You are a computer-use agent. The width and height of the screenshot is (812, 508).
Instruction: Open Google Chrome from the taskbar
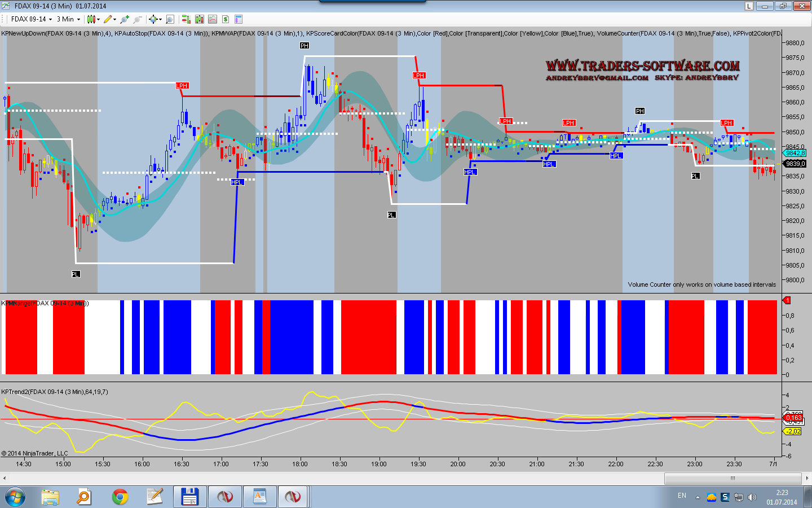coord(120,497)
